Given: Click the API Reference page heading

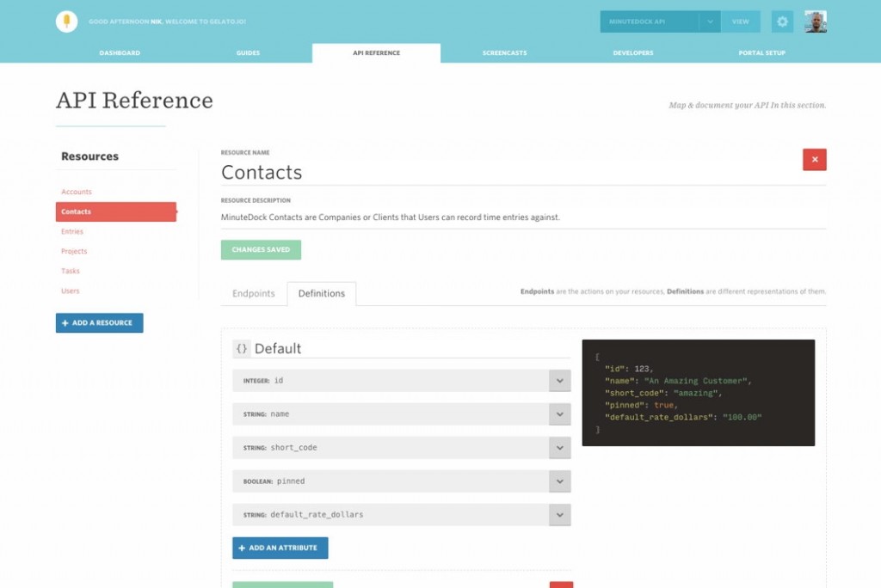Looking at the screenshot, I should [134, 101].
